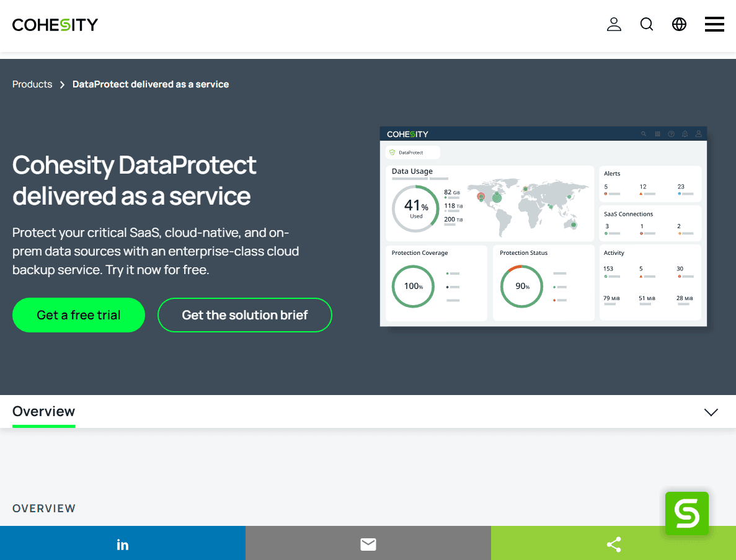Click 'Get the solution brief' button

click(x=244, y=315)
